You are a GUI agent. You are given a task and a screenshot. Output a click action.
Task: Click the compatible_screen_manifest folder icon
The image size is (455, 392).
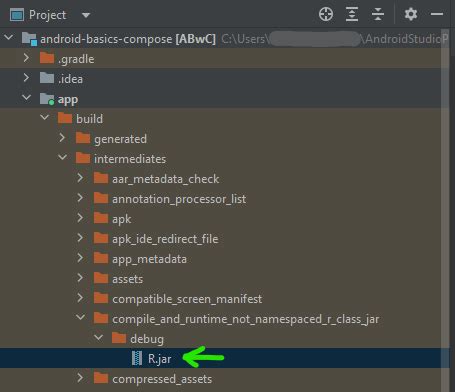tap(101, 298)
